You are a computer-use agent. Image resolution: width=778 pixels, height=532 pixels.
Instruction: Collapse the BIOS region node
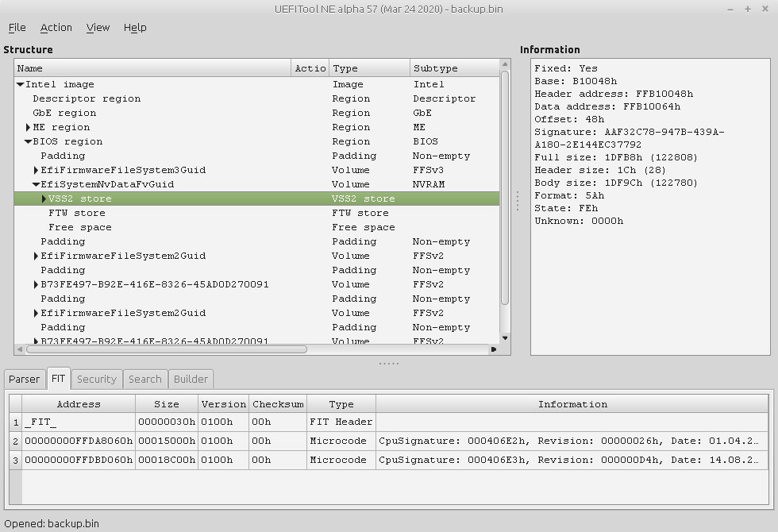(29, 142)
